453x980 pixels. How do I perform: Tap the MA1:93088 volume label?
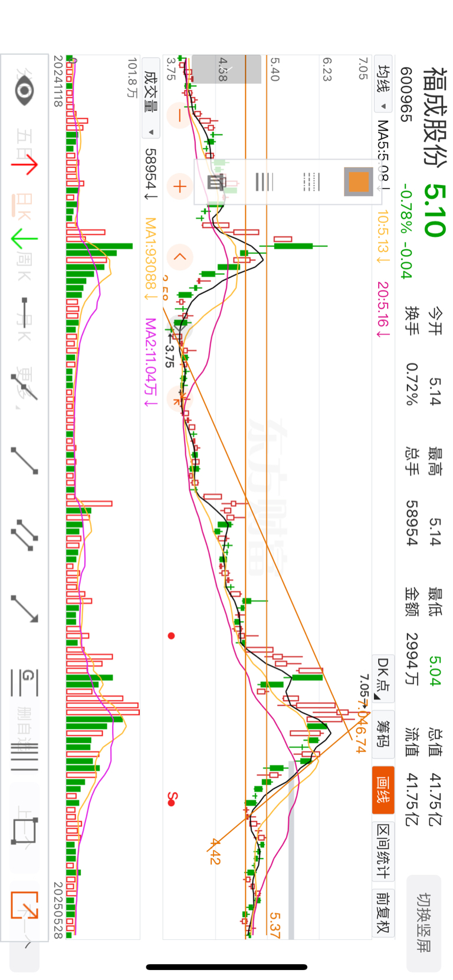[x=151, y=258]
